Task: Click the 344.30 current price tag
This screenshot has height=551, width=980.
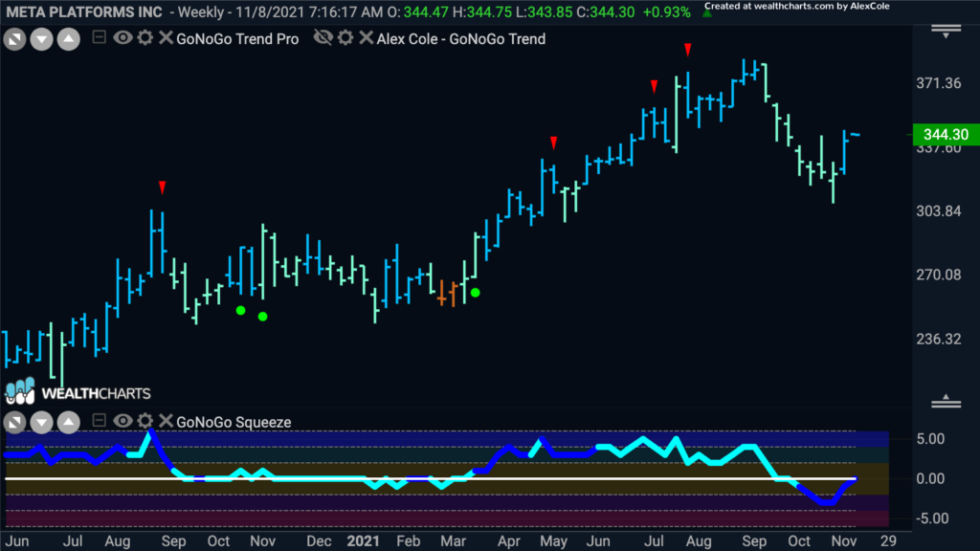Action: click(946, 134)
